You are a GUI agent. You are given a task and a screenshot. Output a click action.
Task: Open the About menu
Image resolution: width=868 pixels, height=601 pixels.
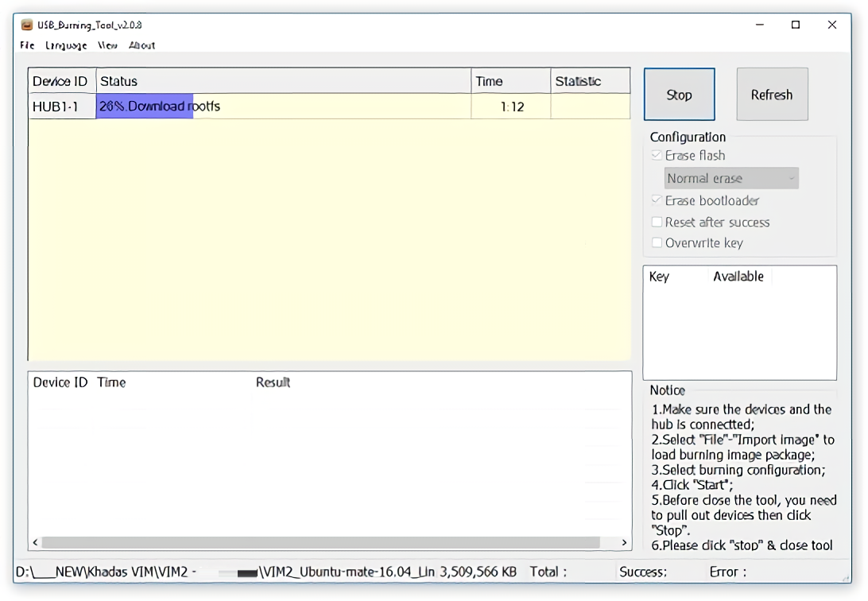(142, 45)
